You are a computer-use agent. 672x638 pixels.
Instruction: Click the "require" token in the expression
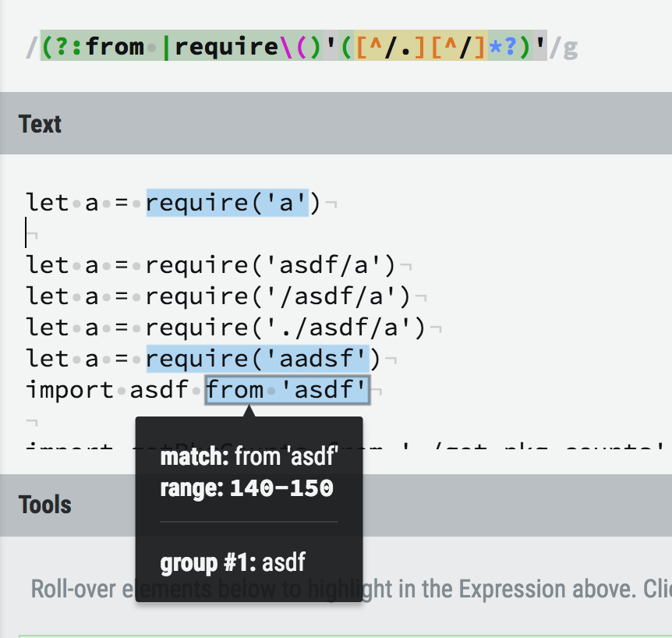pyautogui.click(x=221, y=47)
